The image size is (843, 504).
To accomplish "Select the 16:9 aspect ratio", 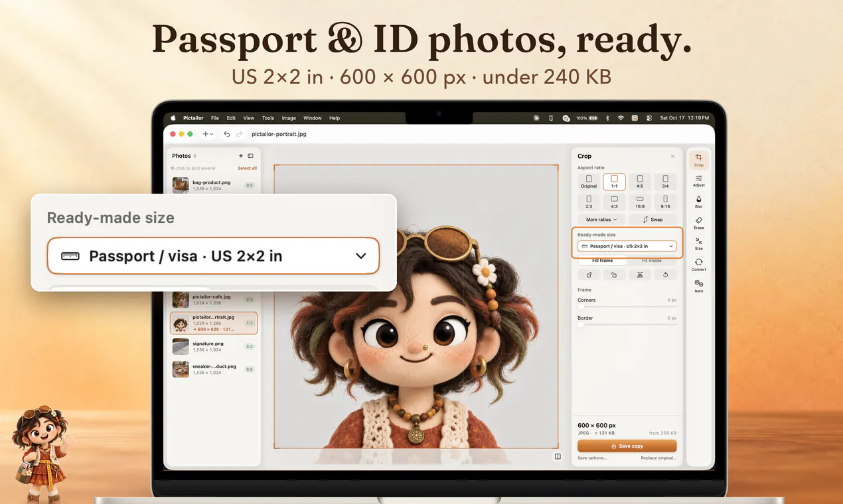I will click(x=640, y=202).
